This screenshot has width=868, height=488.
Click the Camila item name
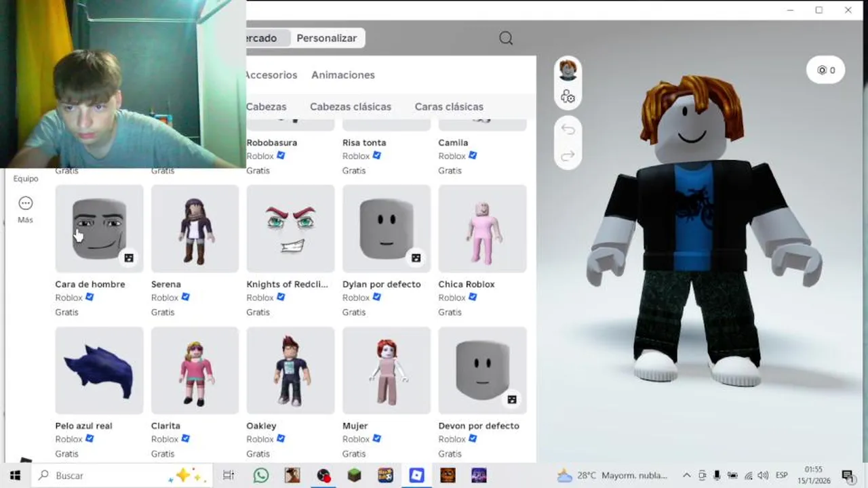click(453, 142)
